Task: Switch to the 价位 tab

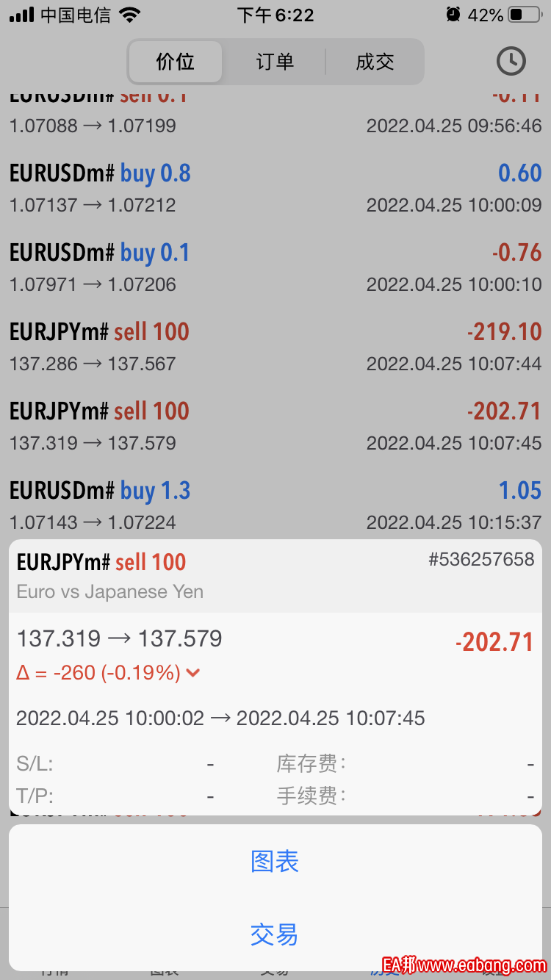Action: (176, 62)
